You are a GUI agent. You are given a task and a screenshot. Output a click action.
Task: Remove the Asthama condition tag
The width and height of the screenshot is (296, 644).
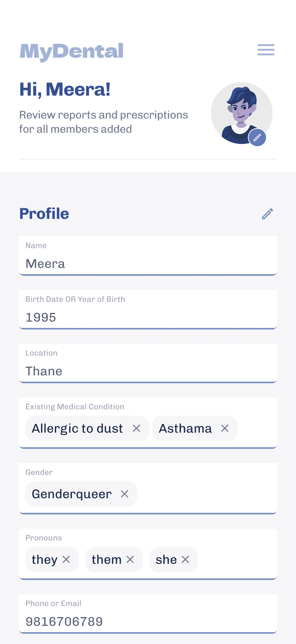[x=225, y=428]
